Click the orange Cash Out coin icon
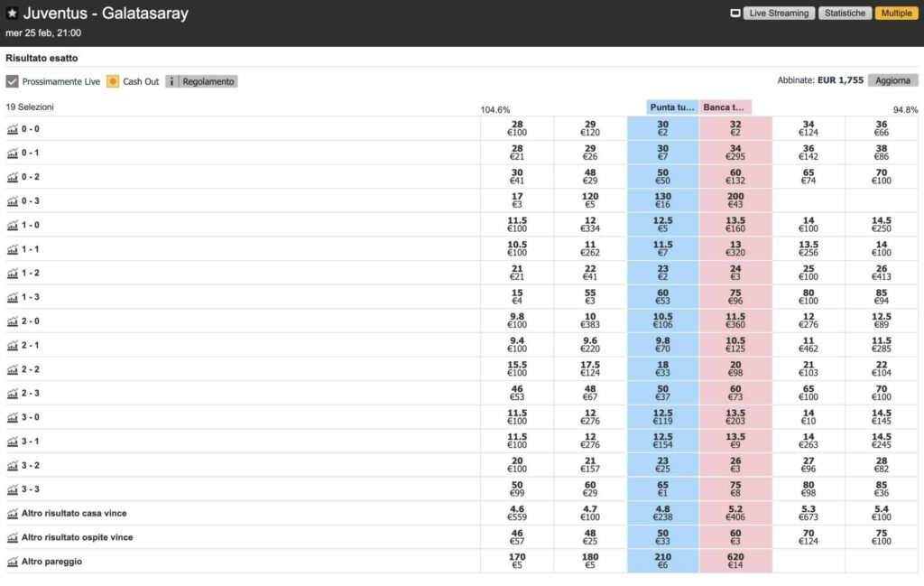This screenshot has height=586, width=924. (x=112, y=81)
